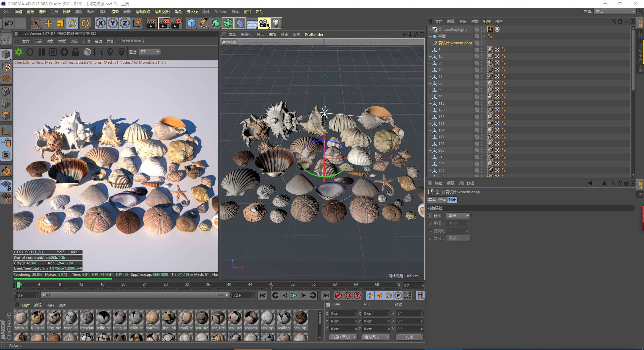Toggle Z axis lock
Screen dimensions: 644x350
pos(125,23)
